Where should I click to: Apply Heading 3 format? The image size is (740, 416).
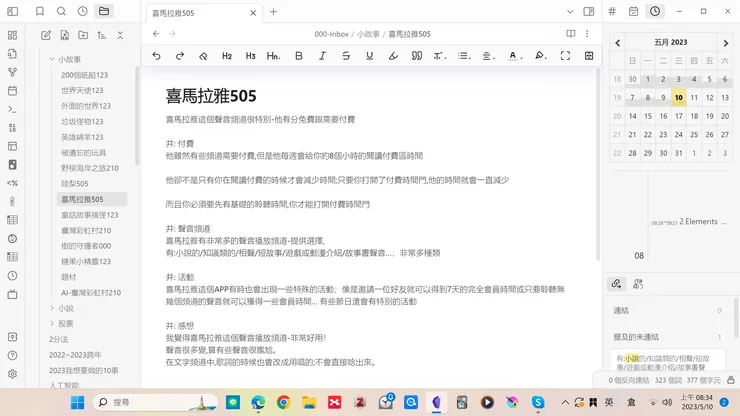[251, 56]
